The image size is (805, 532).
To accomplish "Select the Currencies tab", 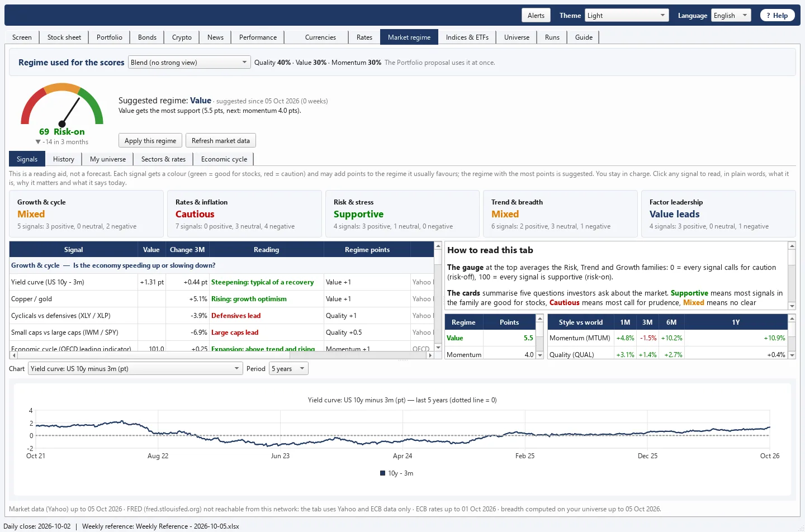I will coord(320,37).
